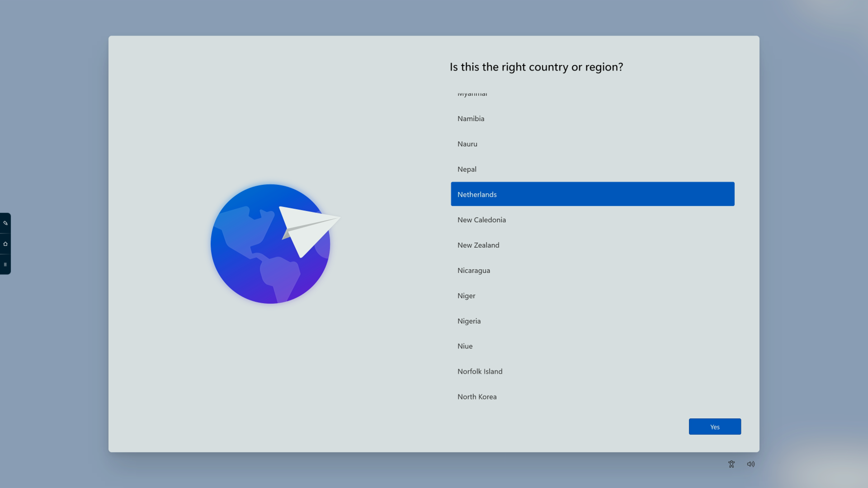Click the volume speaker icon
The image size is (868, 488).
751,464
